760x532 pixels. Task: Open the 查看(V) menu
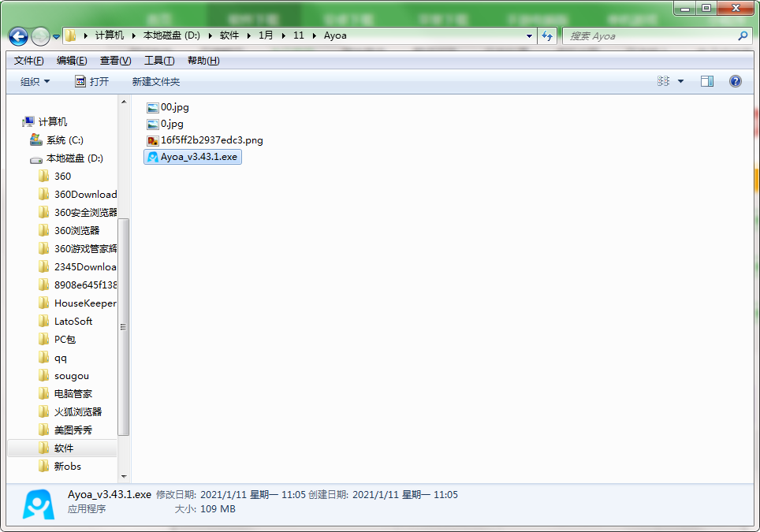pos(115,61)
